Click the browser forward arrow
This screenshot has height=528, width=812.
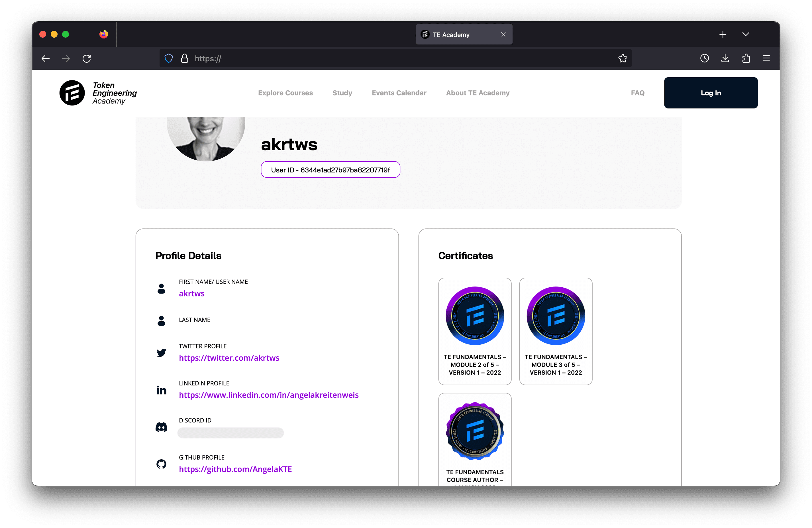[x=66, y=59]
